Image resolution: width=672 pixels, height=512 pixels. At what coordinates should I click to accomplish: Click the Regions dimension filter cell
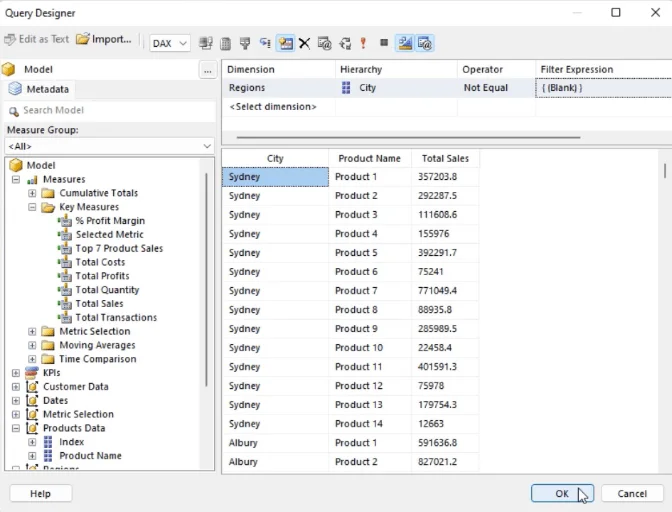point(279,88)
